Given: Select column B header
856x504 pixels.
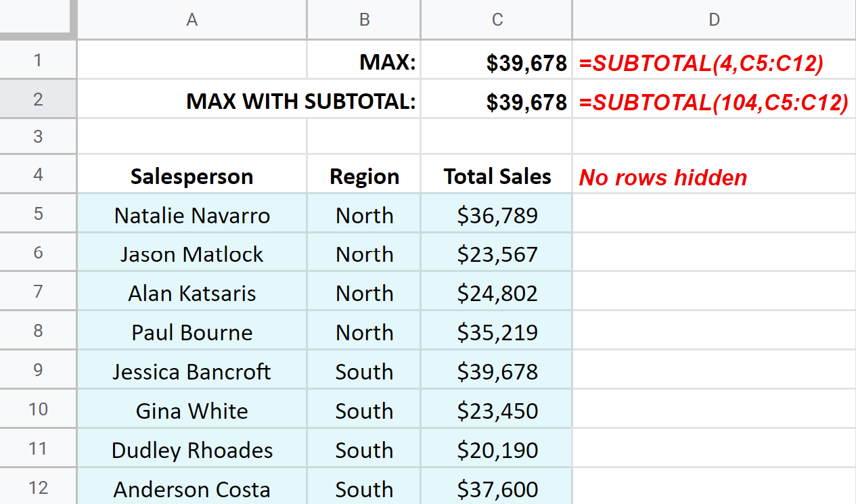Looking at the screenshot, I should pyautogui.click(x=364, y=20).
